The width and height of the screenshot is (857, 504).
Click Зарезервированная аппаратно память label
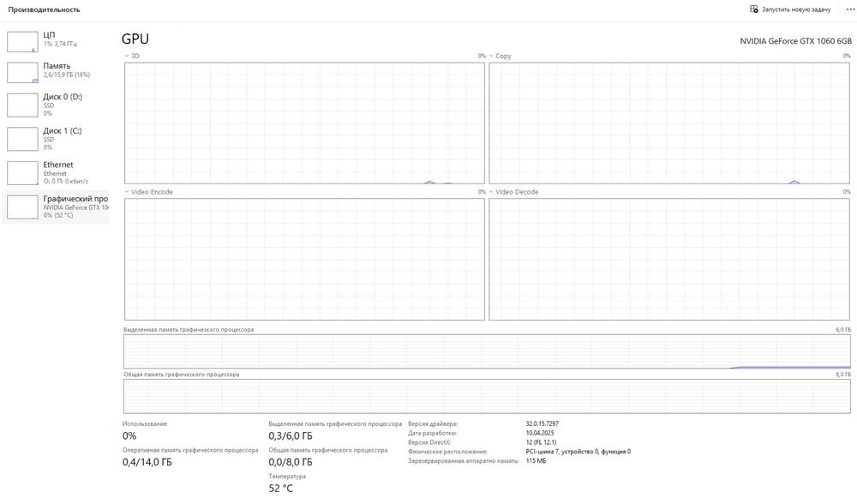(463, 461)
